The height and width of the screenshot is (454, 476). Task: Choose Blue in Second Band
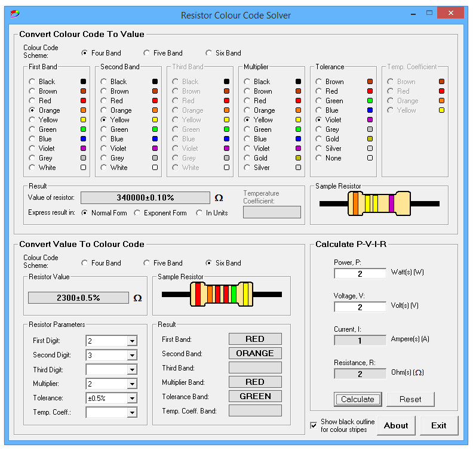[x=112, y=139]
